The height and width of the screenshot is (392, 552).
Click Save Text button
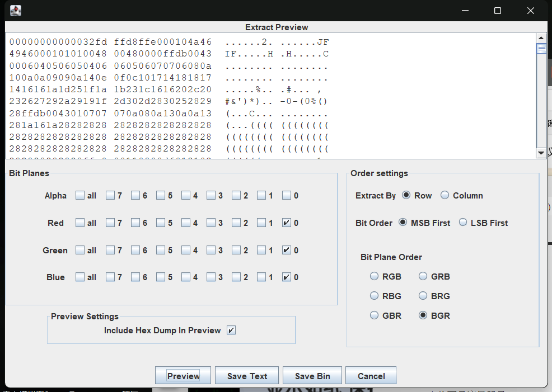pyautogui.click(x=247, y=376)
